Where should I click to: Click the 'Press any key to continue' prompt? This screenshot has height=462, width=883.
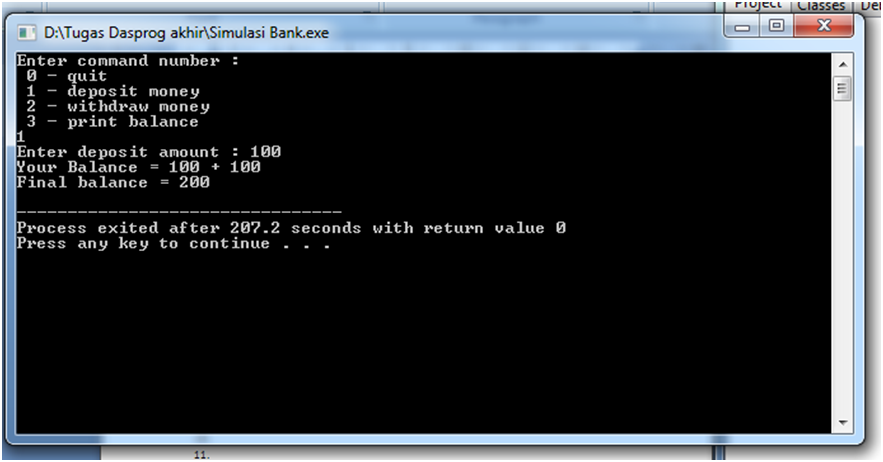pyautogui.click(x=173, y=243)
